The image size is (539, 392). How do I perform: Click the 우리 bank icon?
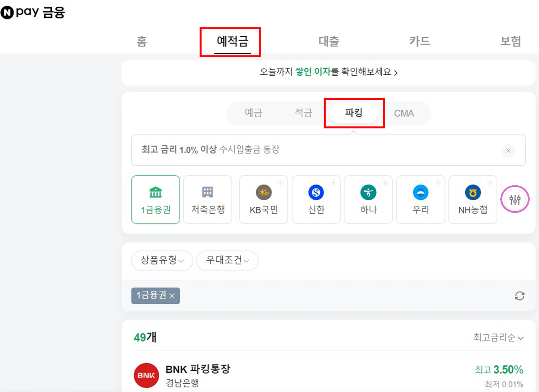420,199
